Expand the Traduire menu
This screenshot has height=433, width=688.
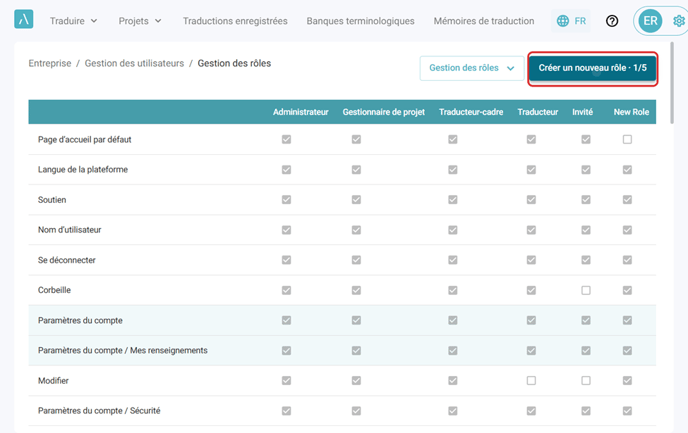tap(73, 21)
